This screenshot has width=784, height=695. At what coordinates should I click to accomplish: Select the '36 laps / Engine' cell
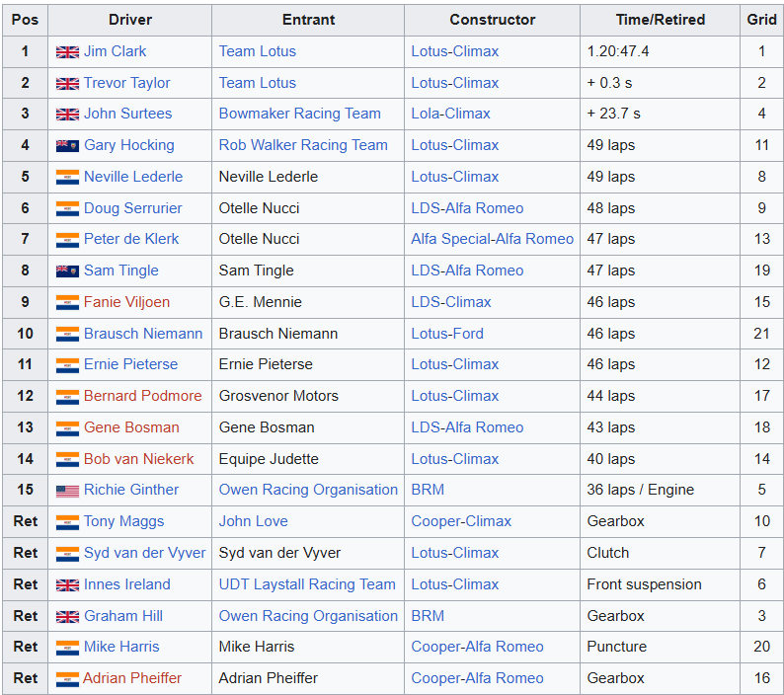[x=660, y=490]
